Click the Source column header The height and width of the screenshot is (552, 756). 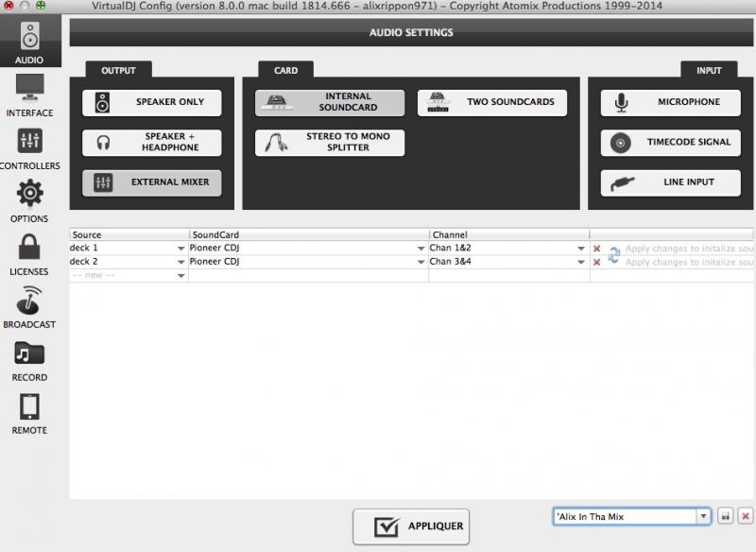pos(129,234)
